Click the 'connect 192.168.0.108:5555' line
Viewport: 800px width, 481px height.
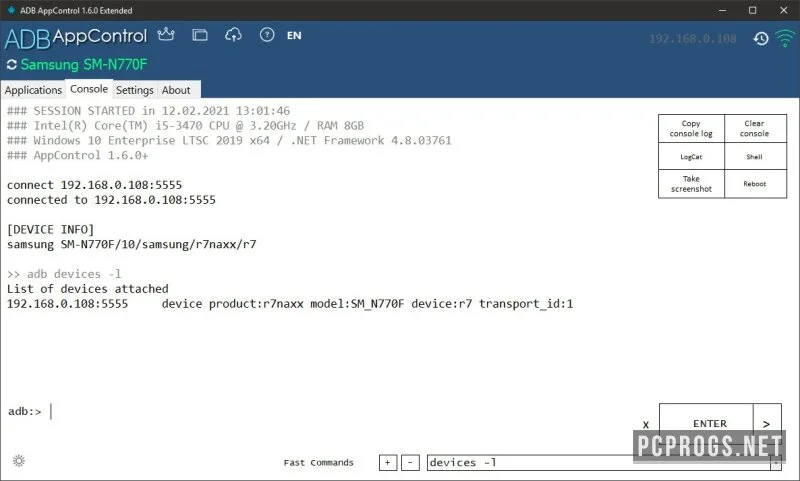[94, 185]
